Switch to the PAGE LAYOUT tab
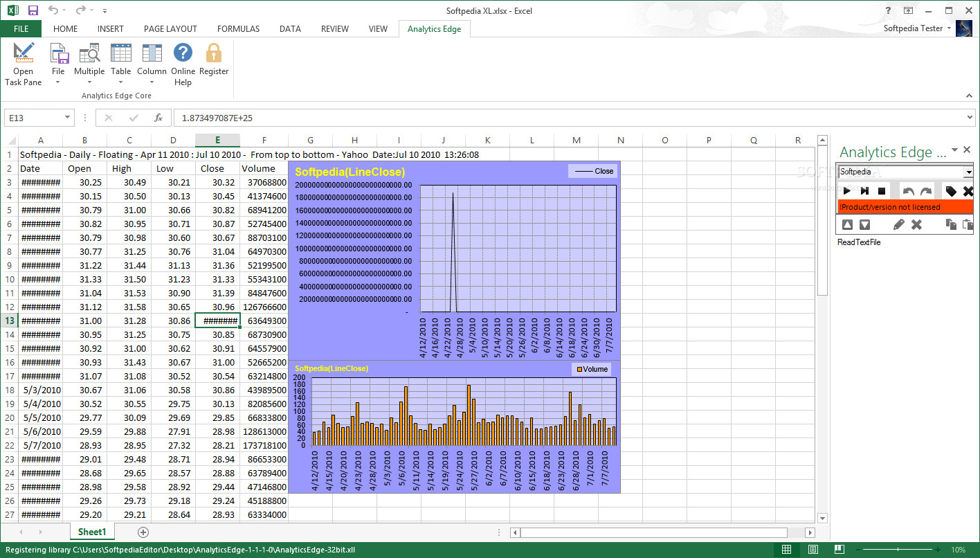 [x=170, y=29]
